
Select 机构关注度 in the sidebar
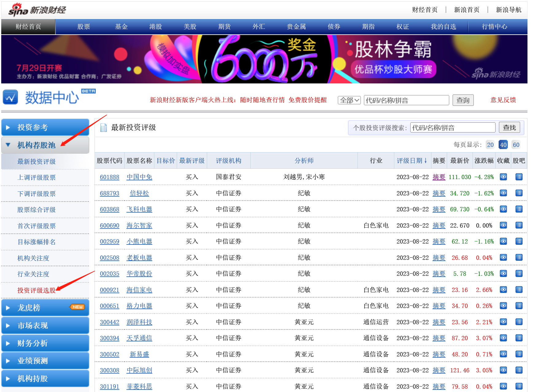click(33, 258)
